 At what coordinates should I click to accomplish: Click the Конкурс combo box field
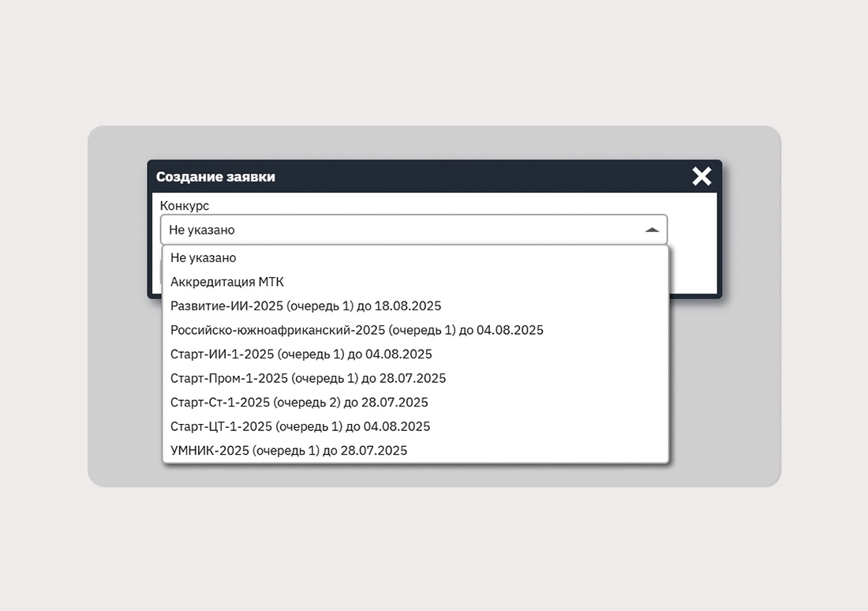[x=395, y=230]
